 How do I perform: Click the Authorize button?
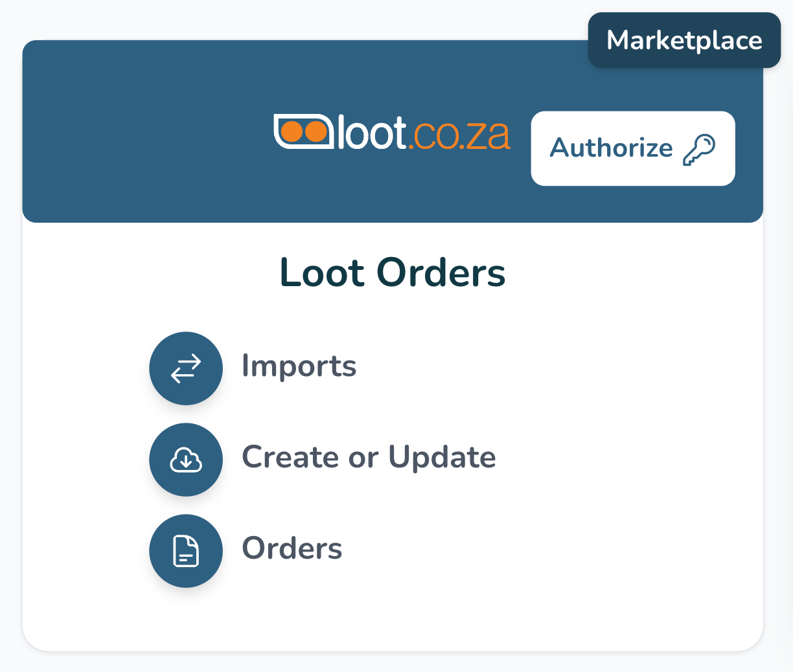click(632, 148)
